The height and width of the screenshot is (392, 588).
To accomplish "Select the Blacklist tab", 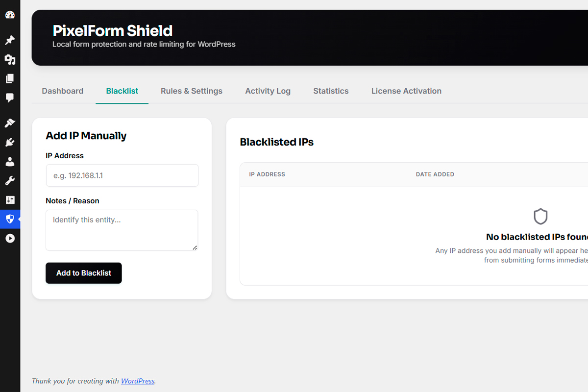I will (x=122, y=91).
